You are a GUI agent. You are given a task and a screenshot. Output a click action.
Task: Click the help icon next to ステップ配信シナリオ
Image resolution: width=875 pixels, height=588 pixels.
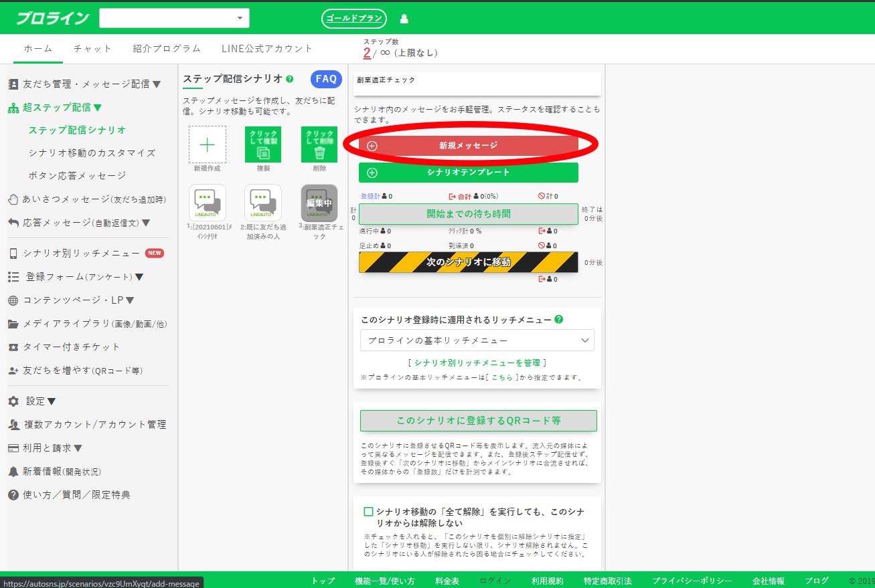click(290, 79)
